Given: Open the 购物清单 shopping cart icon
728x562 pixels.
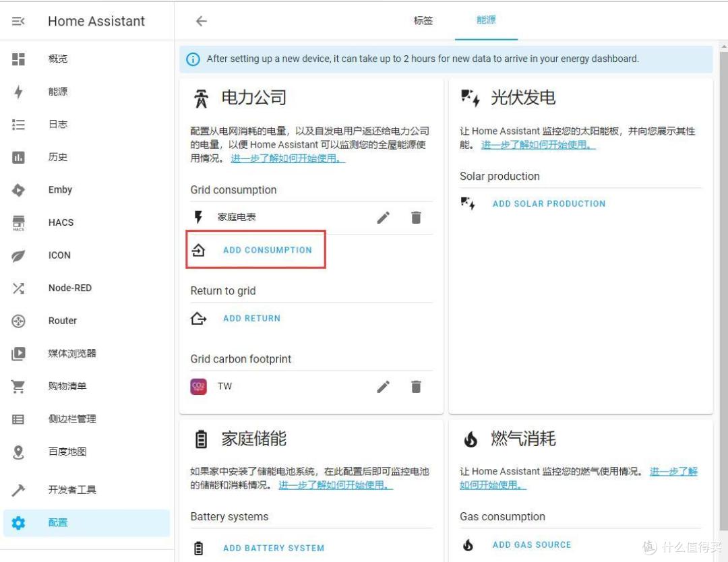Looking at the screenshot, I should (18, 386).
